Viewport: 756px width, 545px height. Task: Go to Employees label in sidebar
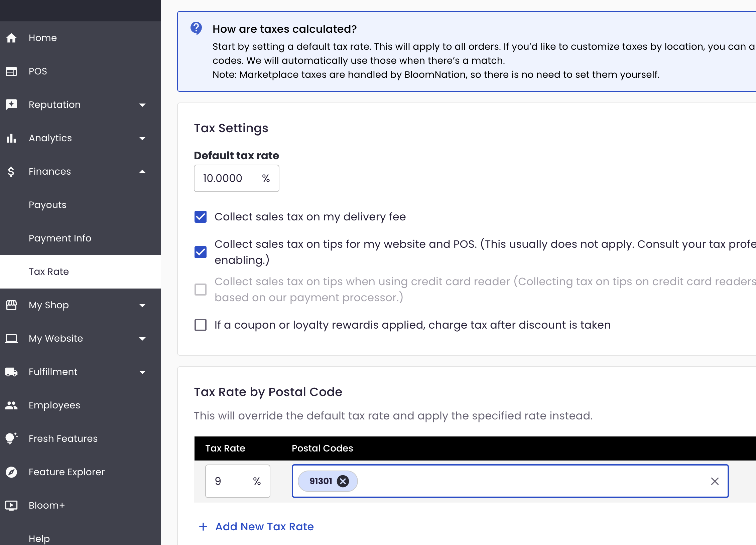click(x=54, y=405)
